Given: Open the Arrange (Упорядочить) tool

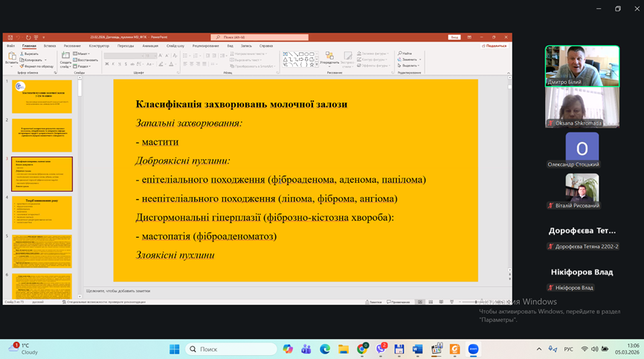Looking at the screenshot, I should click(x=329, y=59).
